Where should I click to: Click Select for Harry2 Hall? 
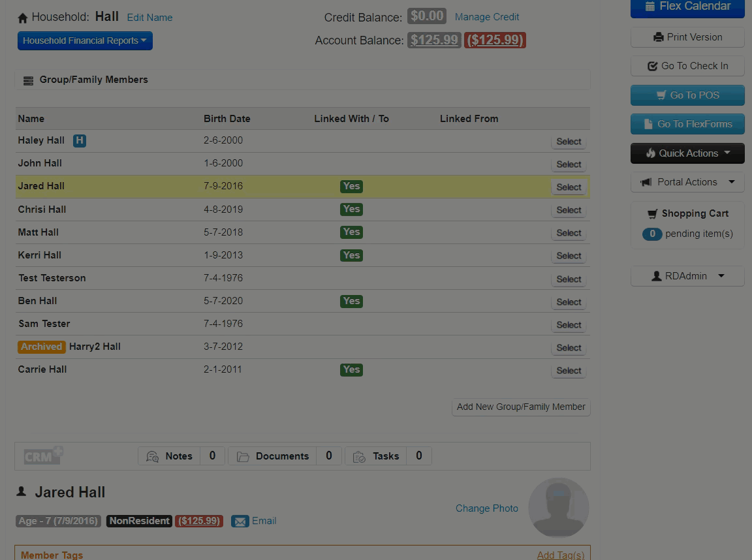569,348
